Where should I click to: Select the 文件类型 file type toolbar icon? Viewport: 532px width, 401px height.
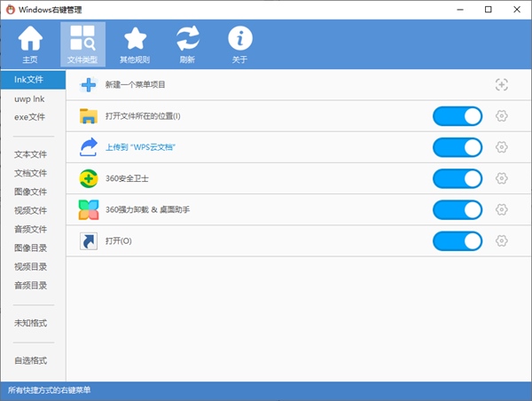82,44
